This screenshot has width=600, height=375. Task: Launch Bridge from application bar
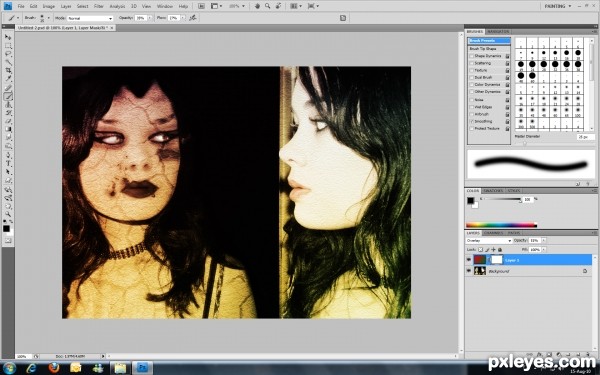[x=201, y=6]
